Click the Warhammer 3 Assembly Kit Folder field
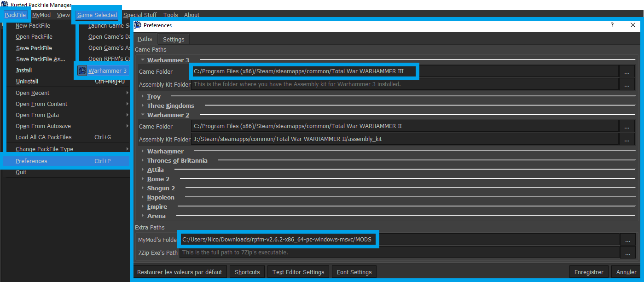644x282 pixels. pos(405,84)
